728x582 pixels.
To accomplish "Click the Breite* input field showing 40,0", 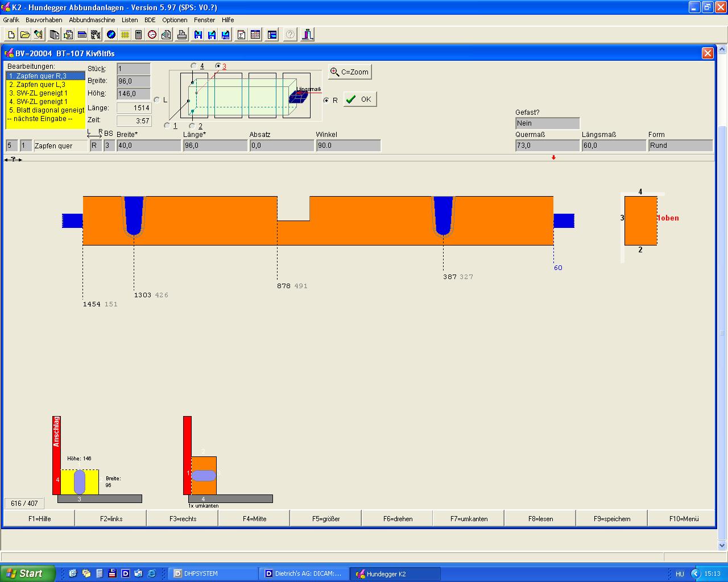I will [149, 145].
